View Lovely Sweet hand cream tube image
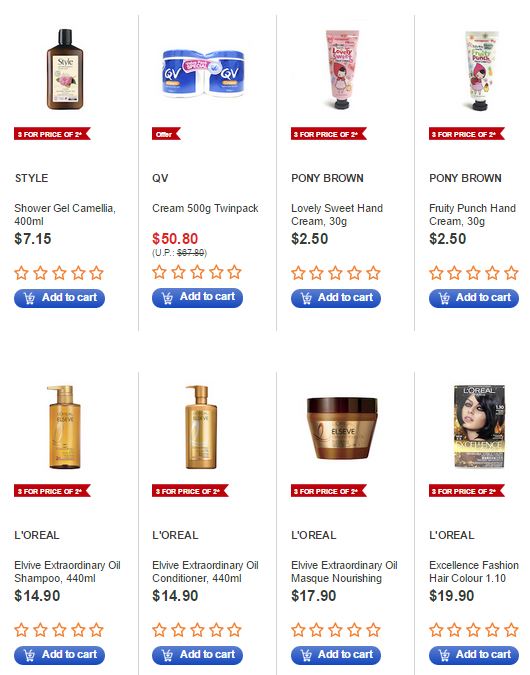Screen dimensions: 530x675 (x=342, y=69)
